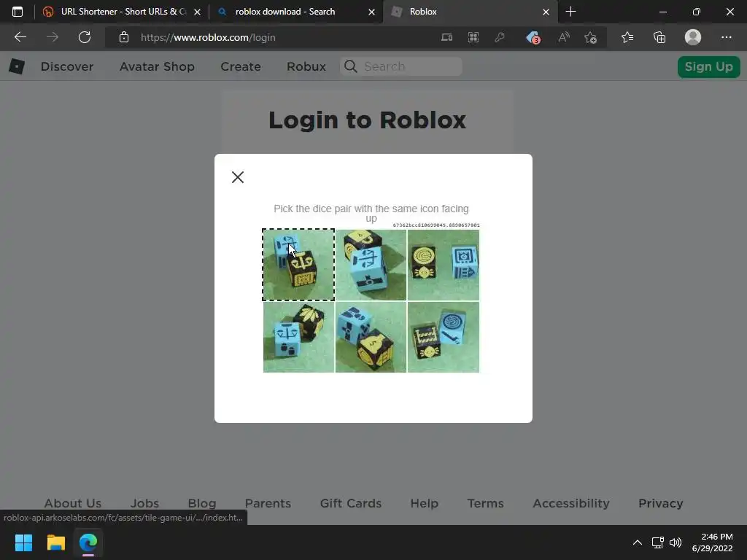
Task: Open Blog footer link
Action: (x=202, y=503)
